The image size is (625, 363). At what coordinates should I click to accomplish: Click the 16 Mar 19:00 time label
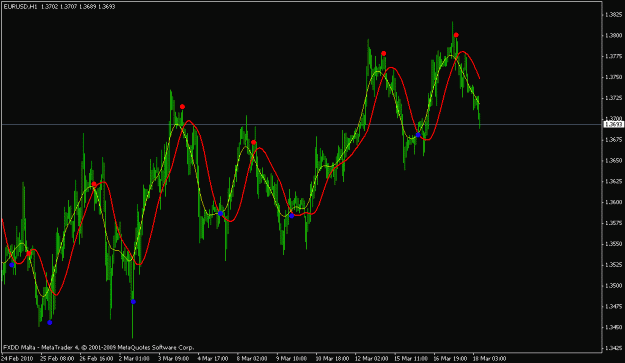point(450,359)
